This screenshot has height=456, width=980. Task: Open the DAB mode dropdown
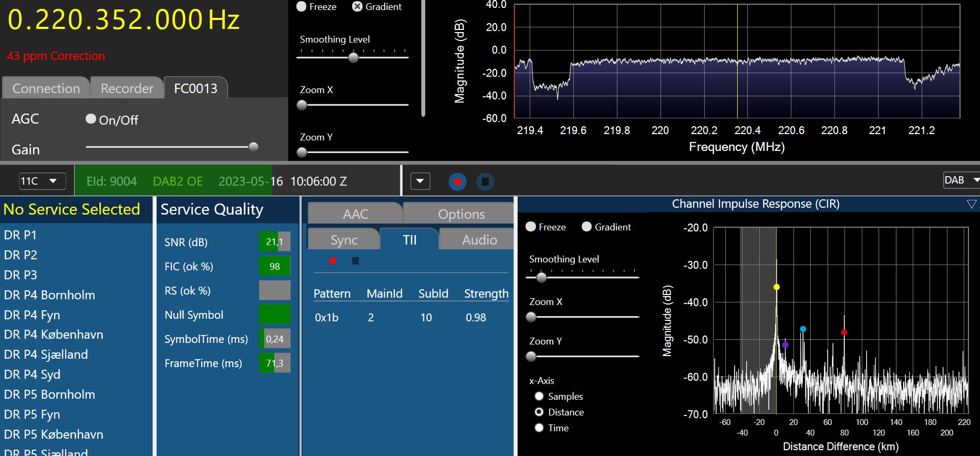[961, 180]
